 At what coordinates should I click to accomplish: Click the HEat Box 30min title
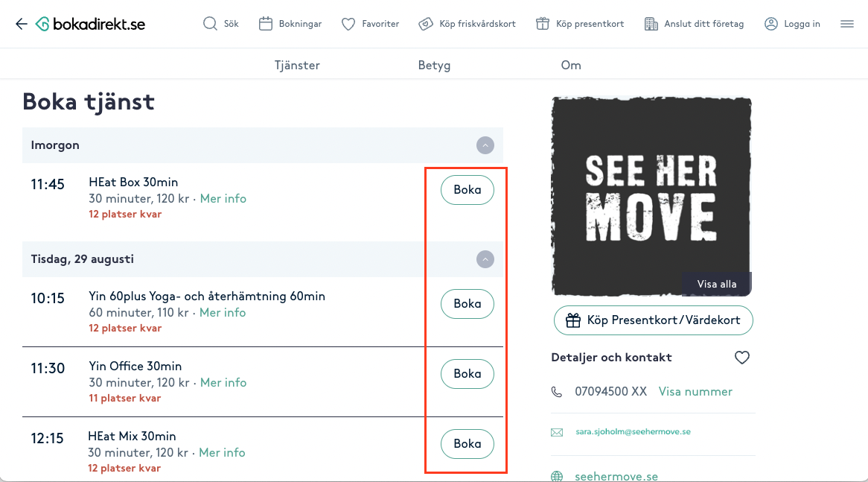133,183
